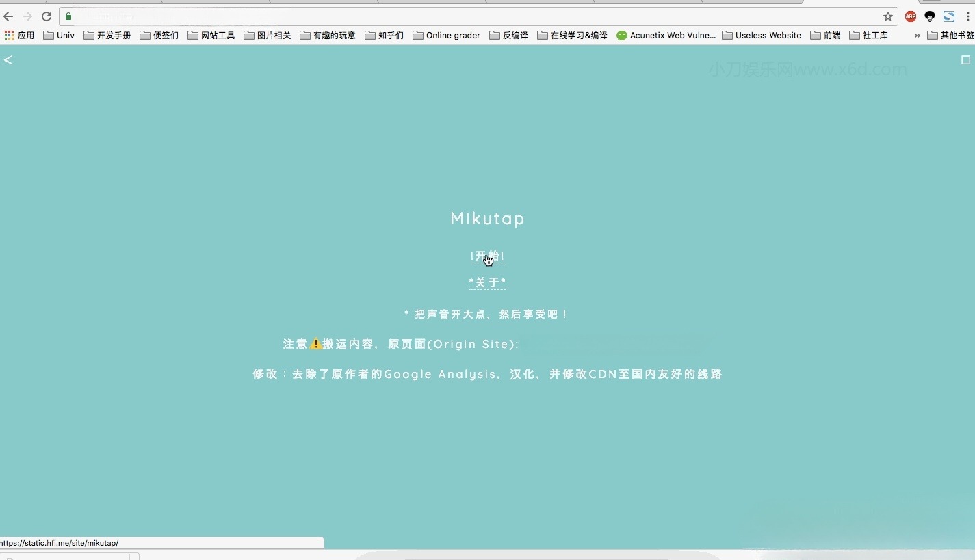Click the back navigation arrow
The height and width of the screenshot is (560, 975).
point(8,16)
